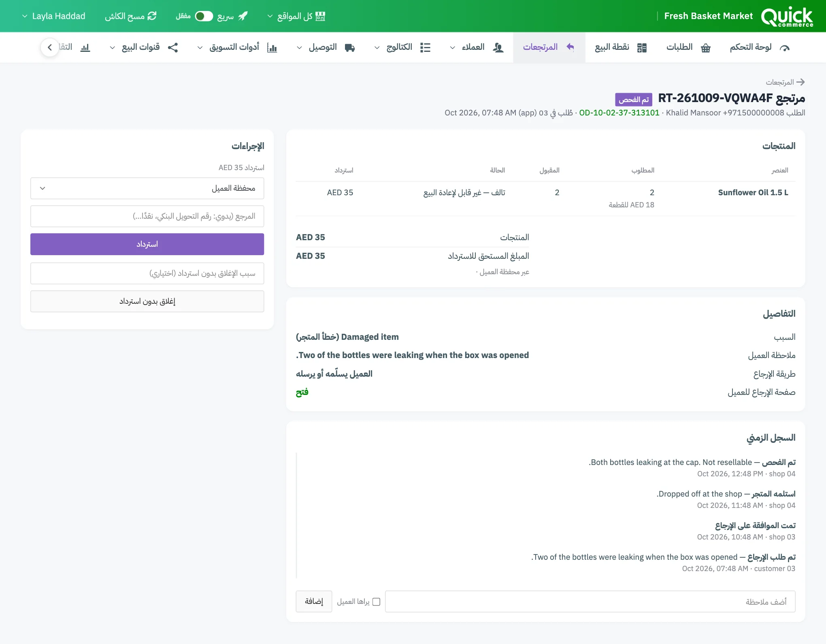Open the محفظة العميل refund method dropdown
The height and width of the screenshot is (644, 826).
click(x=147, y=188)
